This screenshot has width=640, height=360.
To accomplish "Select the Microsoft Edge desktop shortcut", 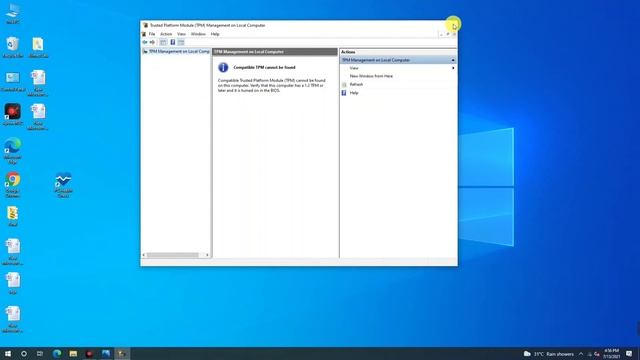I will tap(13, 151).
